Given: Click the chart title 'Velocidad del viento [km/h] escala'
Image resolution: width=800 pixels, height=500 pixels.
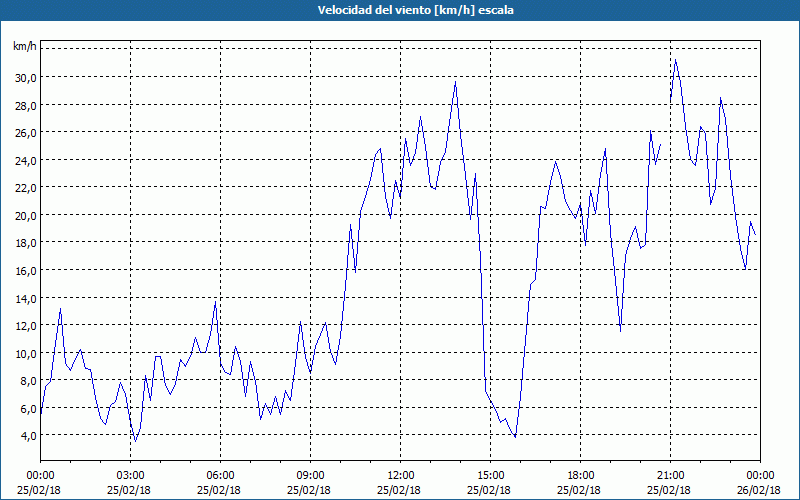Looking at the screenshot, I should click(x=415, y=10).
